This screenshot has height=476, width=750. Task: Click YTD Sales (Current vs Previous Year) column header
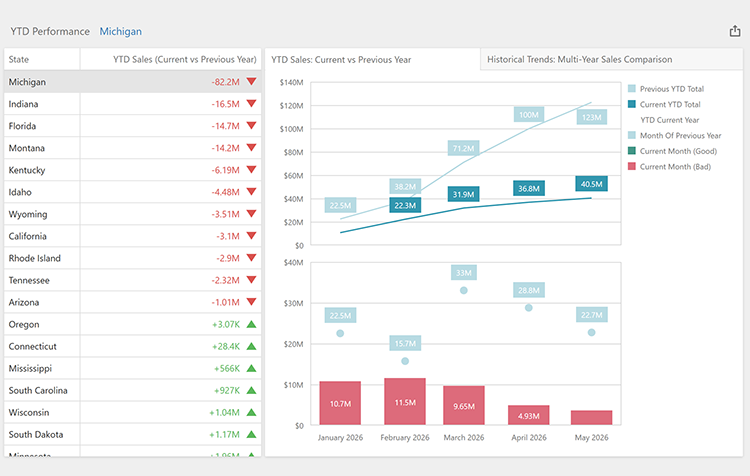click(x=171, y=59)
